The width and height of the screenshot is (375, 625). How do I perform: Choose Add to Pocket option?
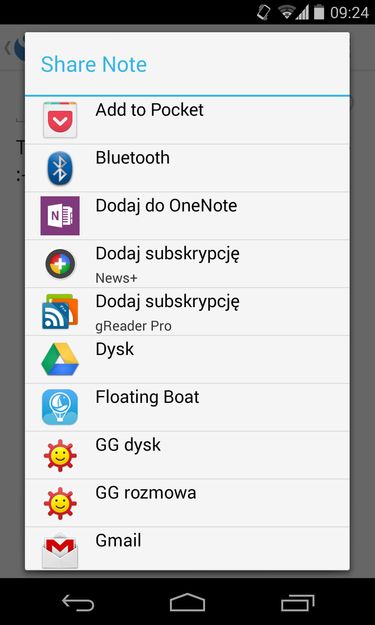click(187, 120)
